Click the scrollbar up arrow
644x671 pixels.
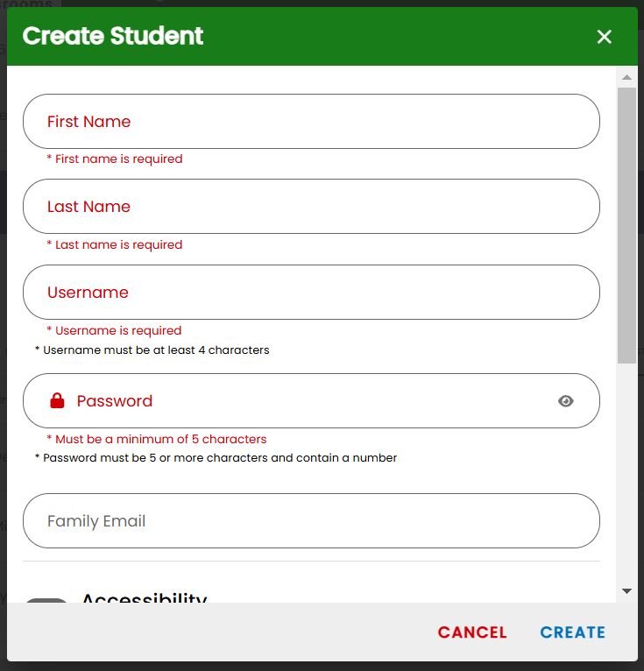click(626, 77)
